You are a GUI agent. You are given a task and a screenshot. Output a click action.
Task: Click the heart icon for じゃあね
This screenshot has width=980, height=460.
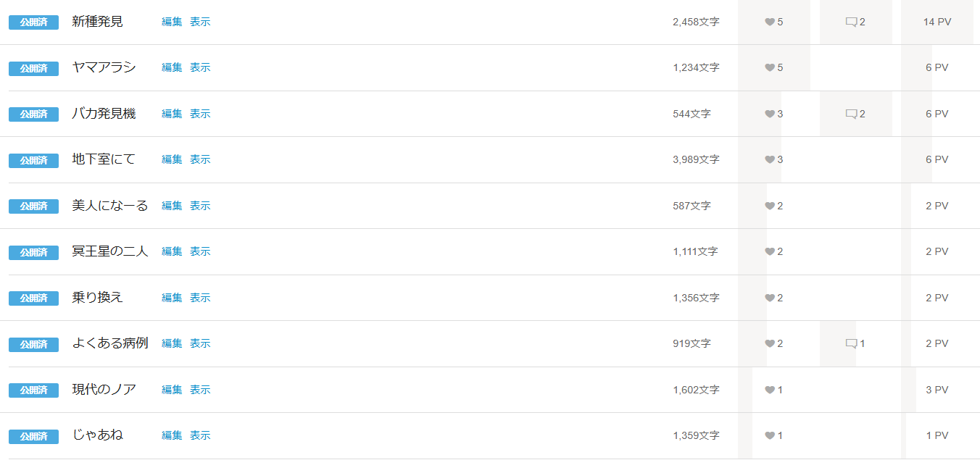tap(770, 435)
